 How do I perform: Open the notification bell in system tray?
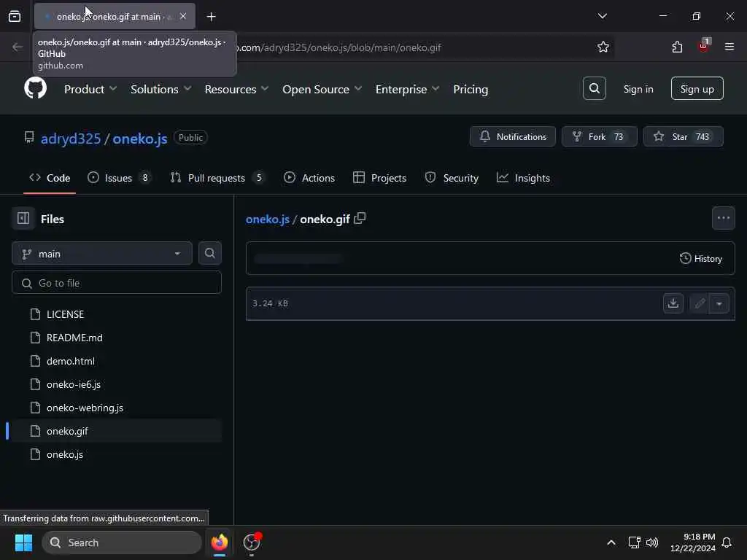(727, 542)
